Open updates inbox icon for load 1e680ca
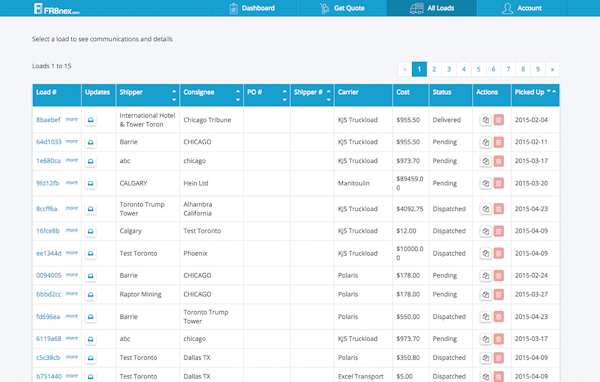 coord(90,161)
